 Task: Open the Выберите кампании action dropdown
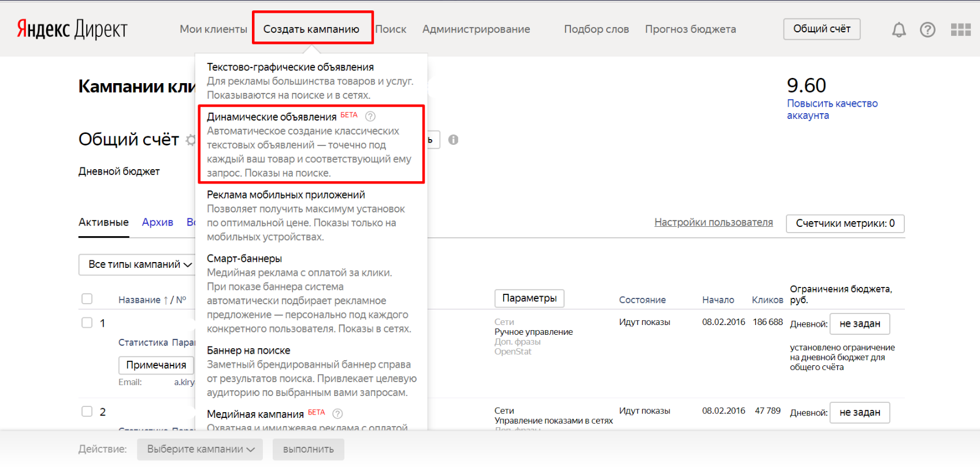click(200, 449)
